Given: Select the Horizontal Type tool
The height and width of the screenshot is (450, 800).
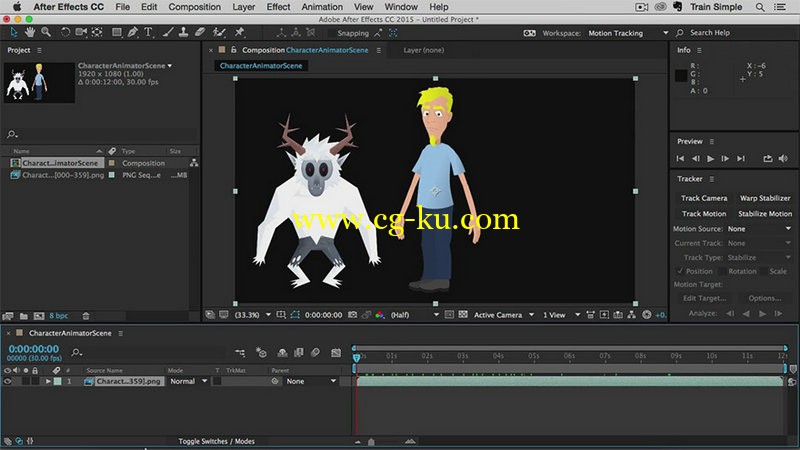Looking at the screenshot, I should [x=148, y=32].
